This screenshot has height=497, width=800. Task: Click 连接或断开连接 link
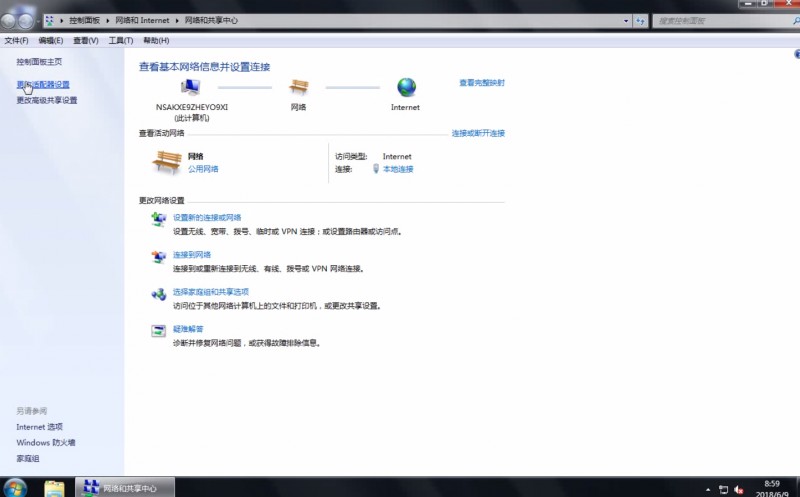[x=478, y=133]
